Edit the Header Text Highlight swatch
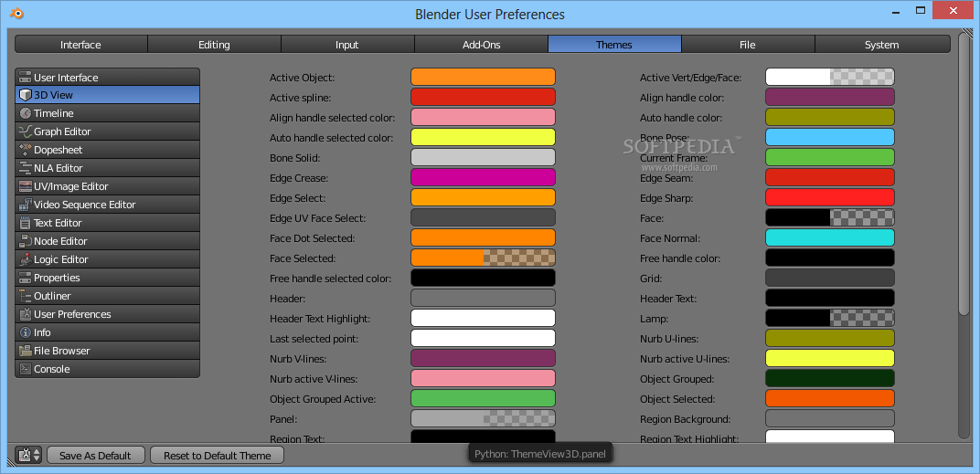The height and width of the screenshot is (474, 980). pos(483,318)
